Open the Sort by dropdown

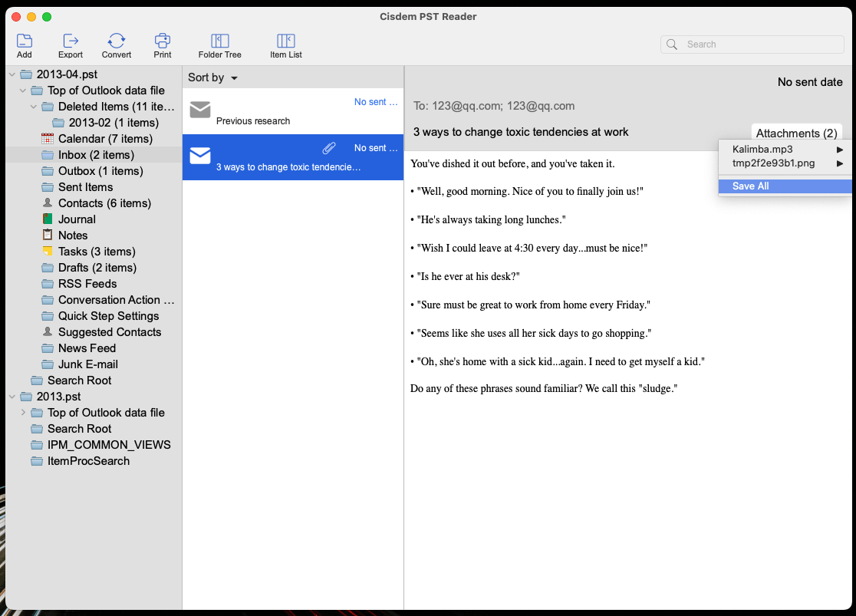click(x=213, y=77)
